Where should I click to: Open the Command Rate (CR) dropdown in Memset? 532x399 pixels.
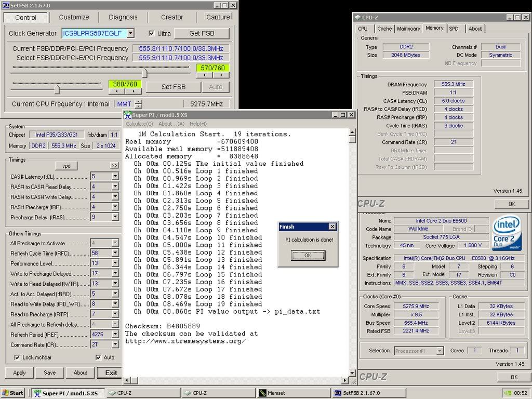tap(115, 344)
